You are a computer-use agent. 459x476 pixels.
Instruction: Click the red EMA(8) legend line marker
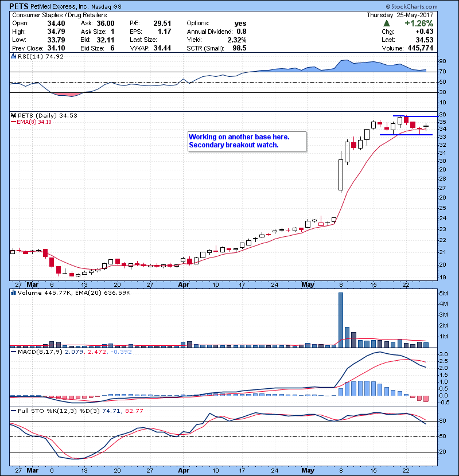tap(13, 122)
